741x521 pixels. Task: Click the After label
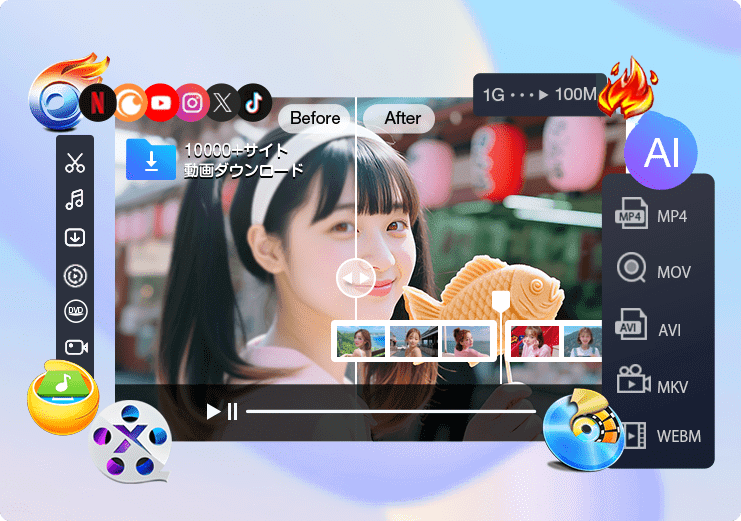pyautogui.click(x=403, y=118)
